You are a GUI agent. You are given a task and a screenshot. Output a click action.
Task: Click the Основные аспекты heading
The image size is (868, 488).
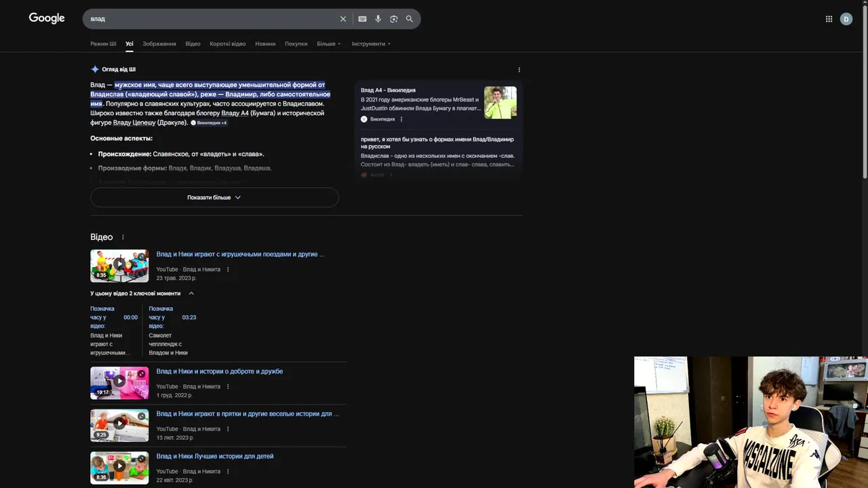coord(121,138)
